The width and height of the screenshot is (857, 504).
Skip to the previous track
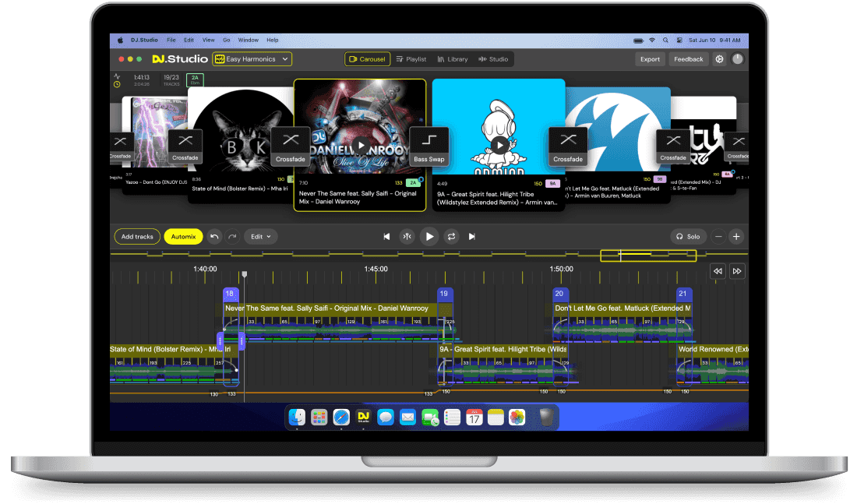point(386,236)
